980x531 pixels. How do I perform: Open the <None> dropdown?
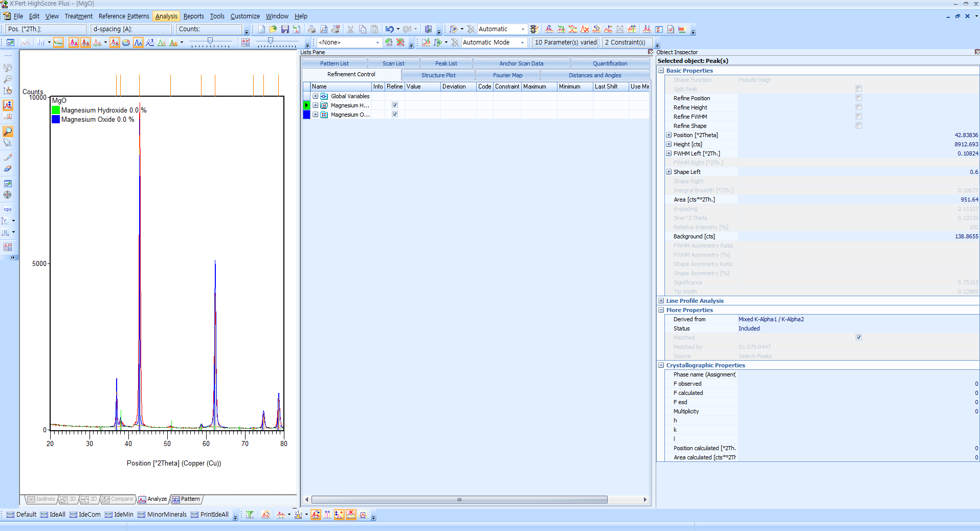377,42
